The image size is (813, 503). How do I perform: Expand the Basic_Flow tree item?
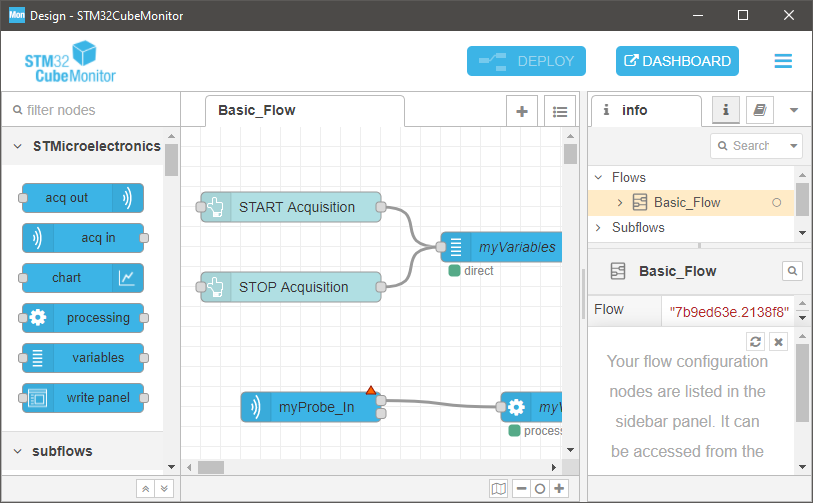pos(620,202)
